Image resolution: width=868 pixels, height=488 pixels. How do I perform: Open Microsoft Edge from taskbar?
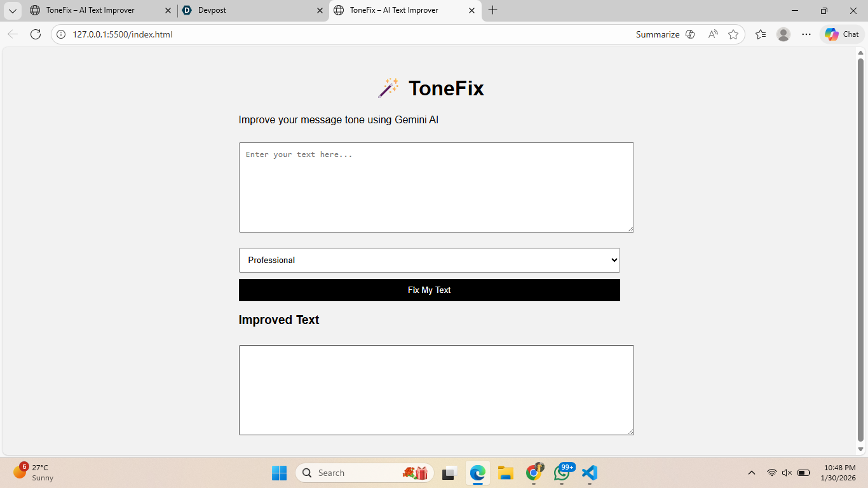pos(478,473)
